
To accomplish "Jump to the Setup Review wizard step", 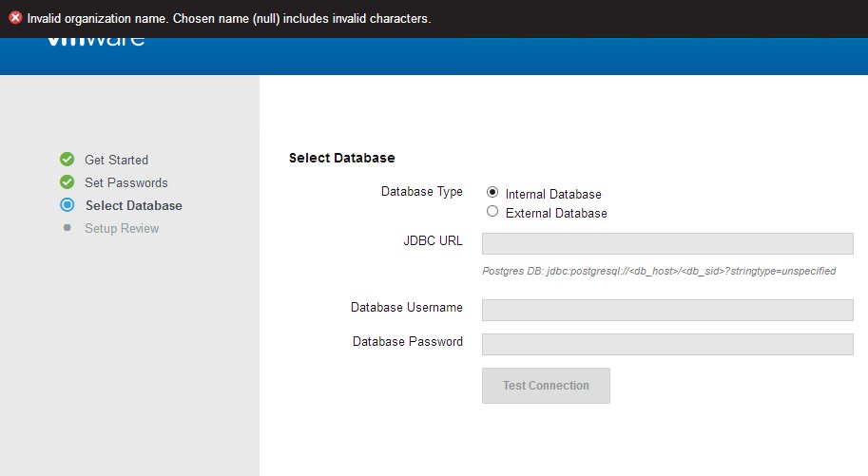I will 122,228.
